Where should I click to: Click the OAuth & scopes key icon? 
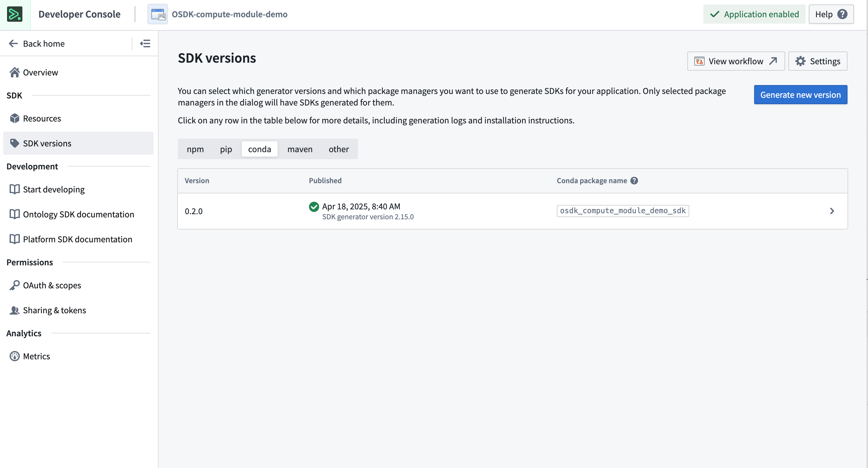[x=14, y=285]
